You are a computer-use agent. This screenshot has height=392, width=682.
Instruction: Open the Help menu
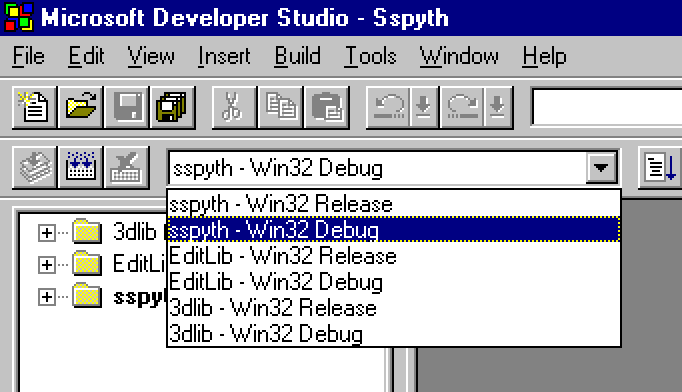(x=545, y=57)
